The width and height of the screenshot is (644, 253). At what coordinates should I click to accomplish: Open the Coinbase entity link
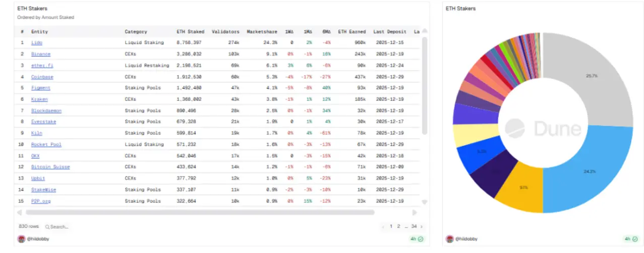[x=42, y=77]
